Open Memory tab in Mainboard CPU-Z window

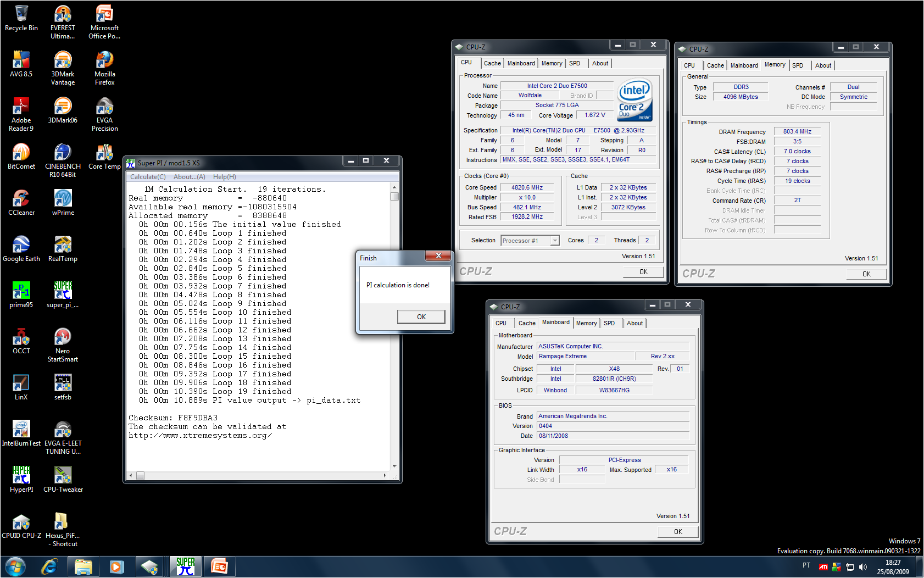pyautogui.click(x=586, y=323)
